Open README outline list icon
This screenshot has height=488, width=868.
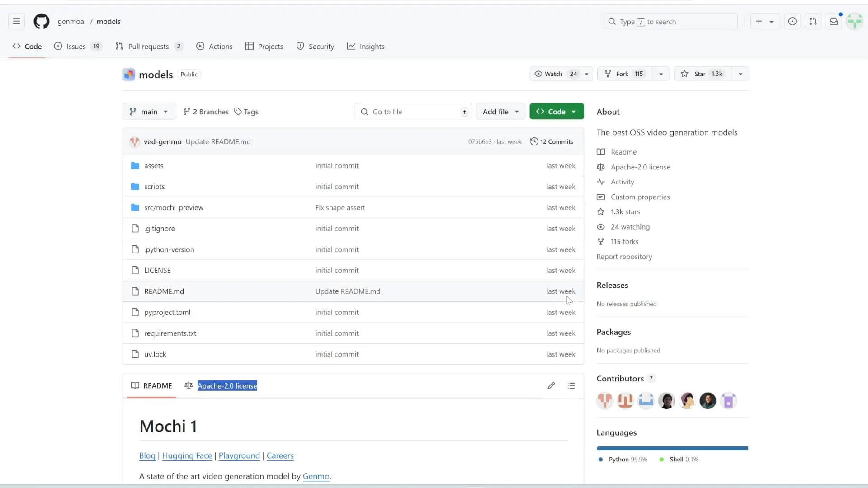(571, 385)
